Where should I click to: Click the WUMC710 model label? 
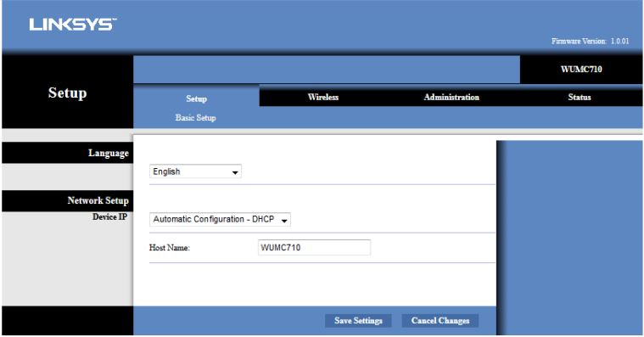tap(581, 69)
